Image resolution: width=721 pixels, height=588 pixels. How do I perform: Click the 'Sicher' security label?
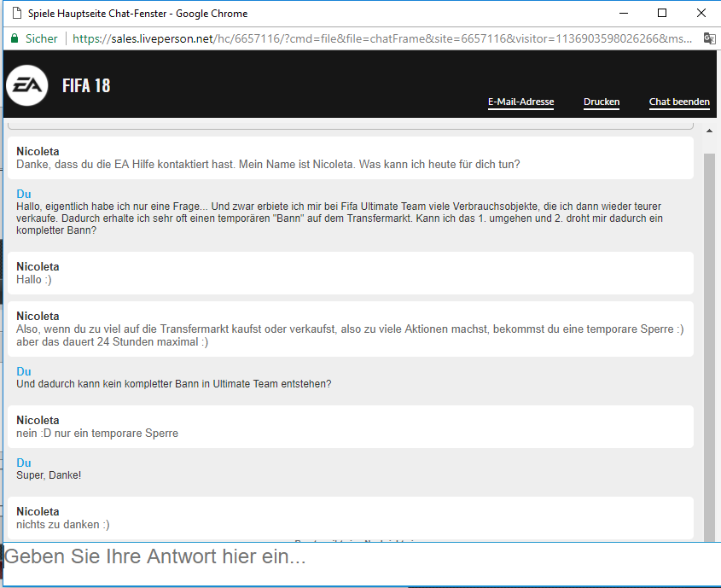pyautogui.click(x=42, y=38)
